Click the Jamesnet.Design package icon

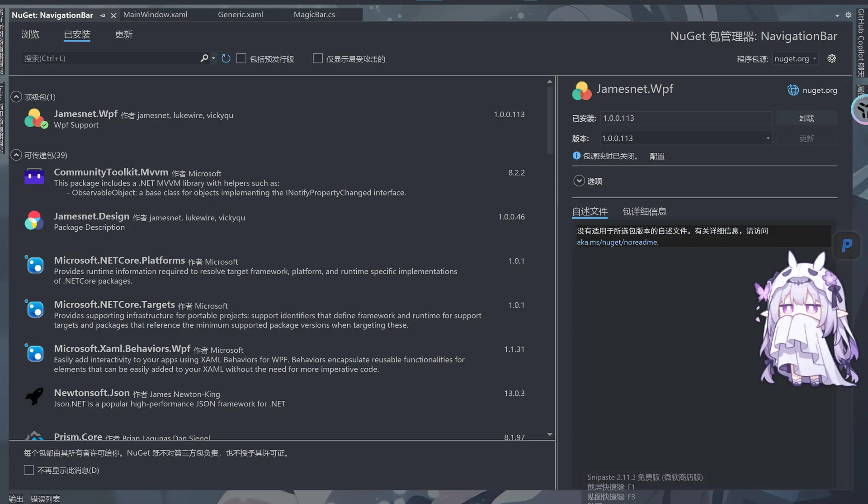click(x=34, y=220)
